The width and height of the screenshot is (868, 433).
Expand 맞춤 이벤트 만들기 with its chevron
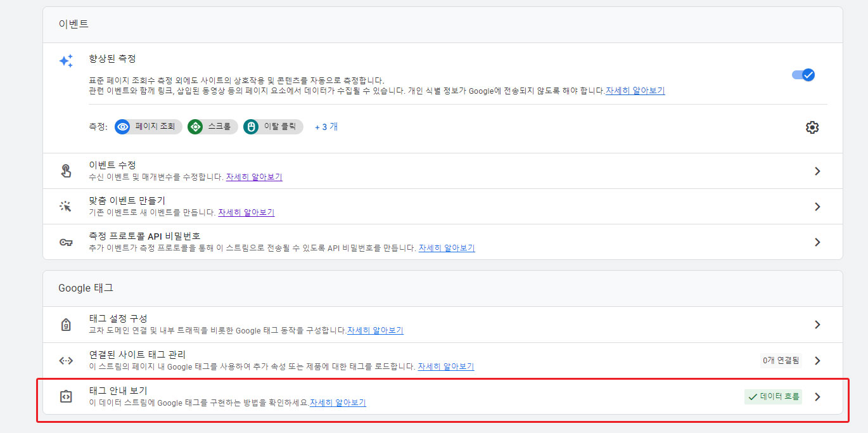click(817, 207)
